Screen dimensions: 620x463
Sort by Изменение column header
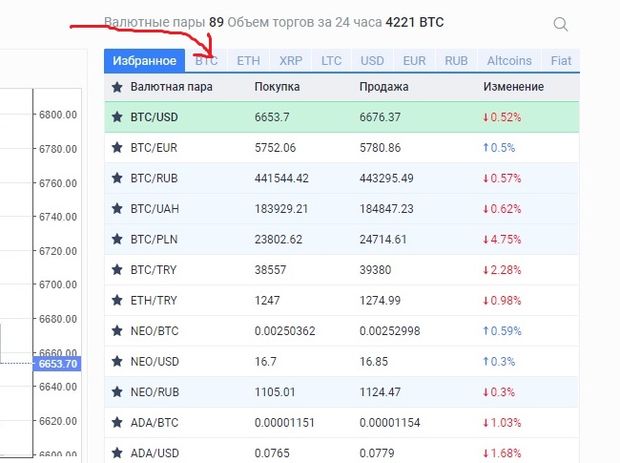coord(513,87)
